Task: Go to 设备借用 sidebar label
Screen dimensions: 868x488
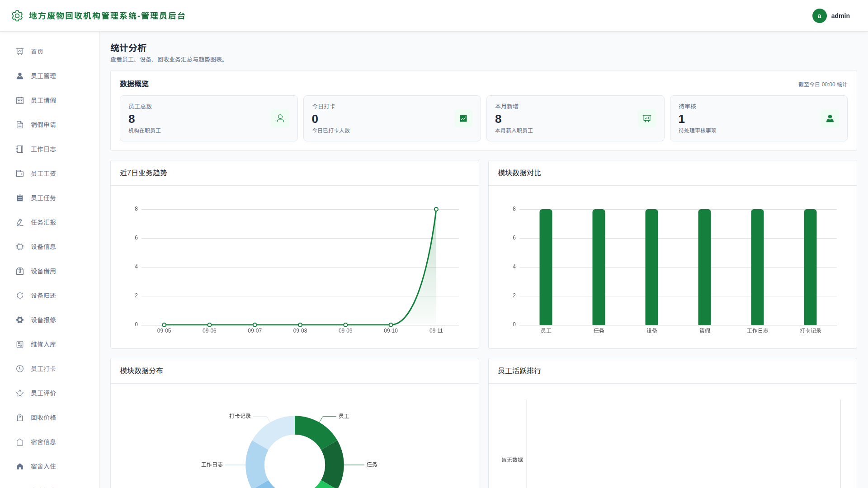Action: click(43, 271)
